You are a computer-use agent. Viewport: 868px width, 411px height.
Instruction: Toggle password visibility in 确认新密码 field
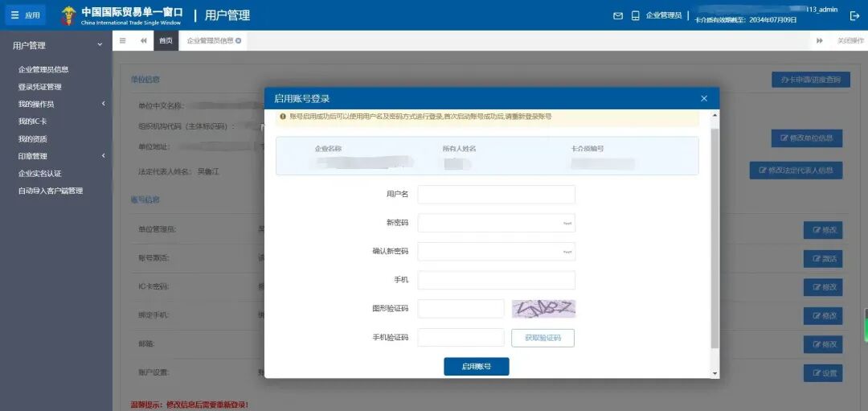pyautogui.click(x=567, y=252)
